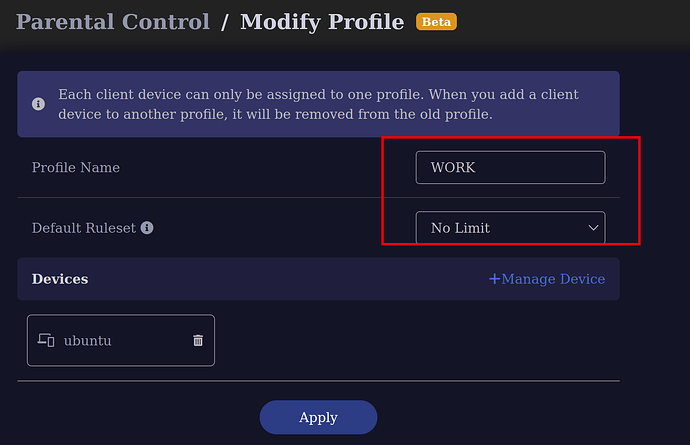Click the plus icon beside Manage Device

click(494, 279)
